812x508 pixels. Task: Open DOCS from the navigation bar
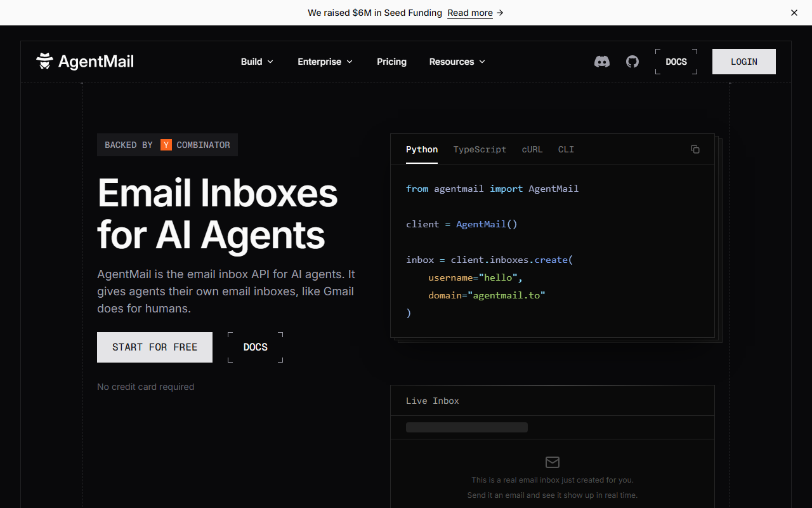coord(676,62)
